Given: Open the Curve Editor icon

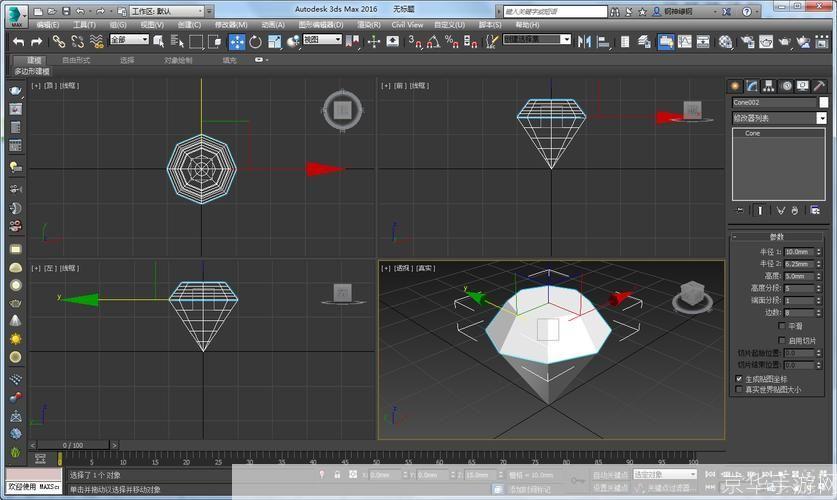Looking at the screenshot, I should click(684, 41).
